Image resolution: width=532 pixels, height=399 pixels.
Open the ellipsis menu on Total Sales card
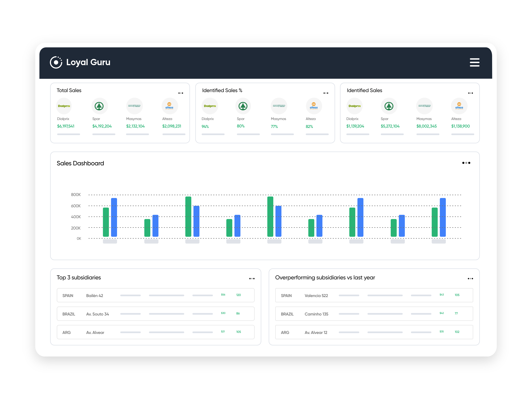(181, 93)
